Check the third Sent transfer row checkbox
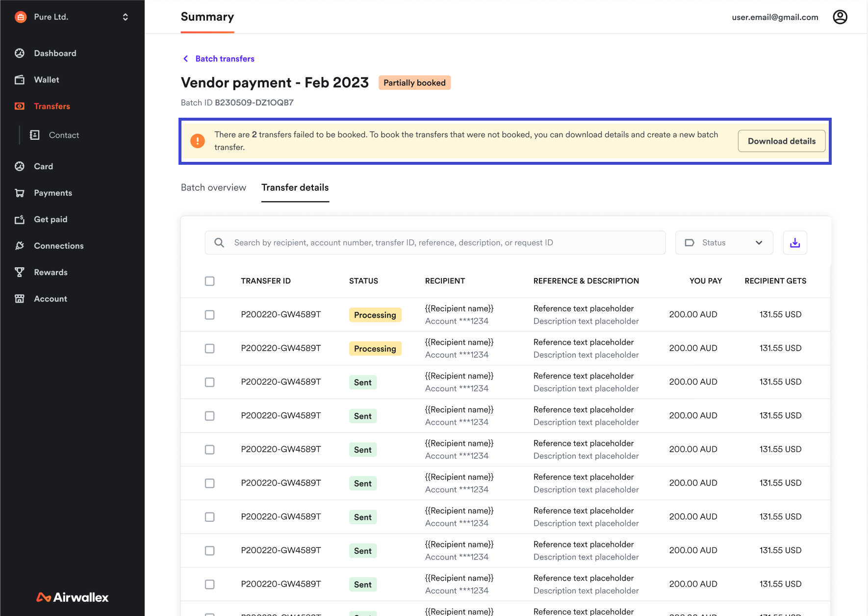 210,450
